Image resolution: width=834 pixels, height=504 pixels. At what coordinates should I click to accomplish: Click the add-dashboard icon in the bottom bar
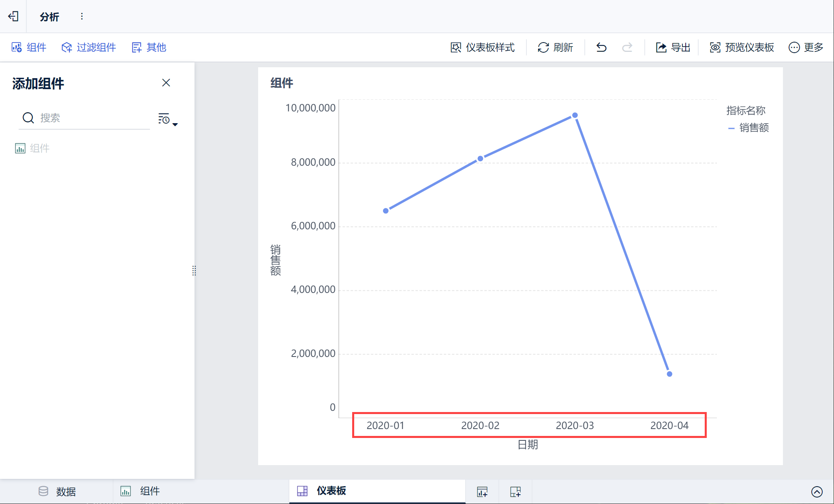coord(515,491)
